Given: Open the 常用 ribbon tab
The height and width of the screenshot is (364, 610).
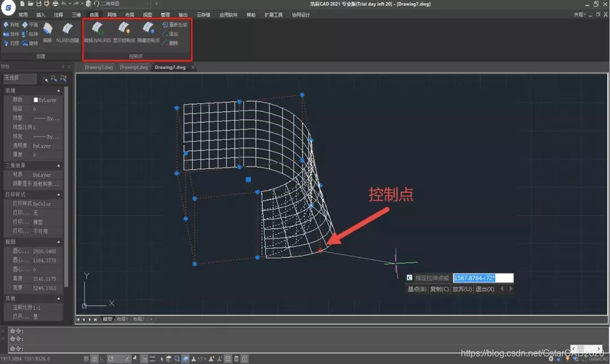Looking at the screenshot, I should click(x=23, y=15).
